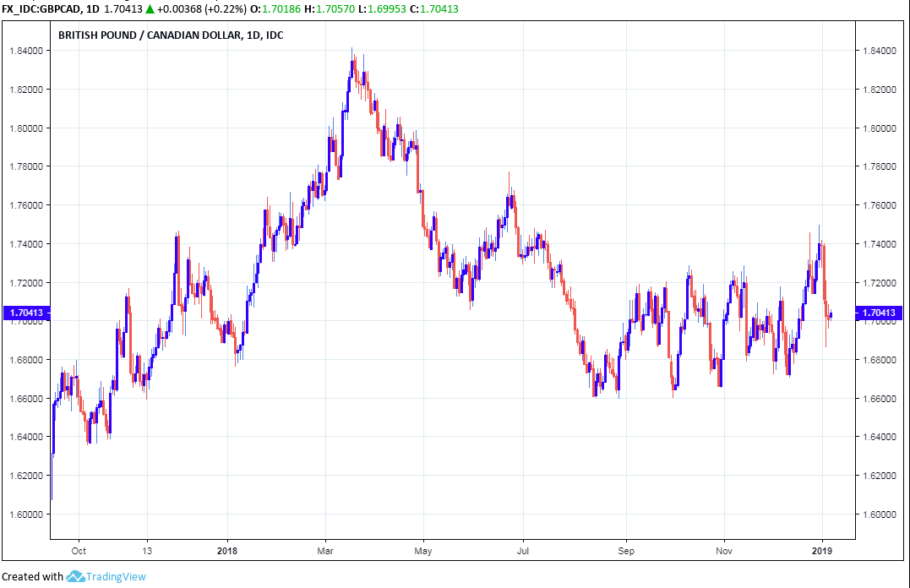
Task: Open the 'Created with' TradingView link text
Action: [32, 577]
